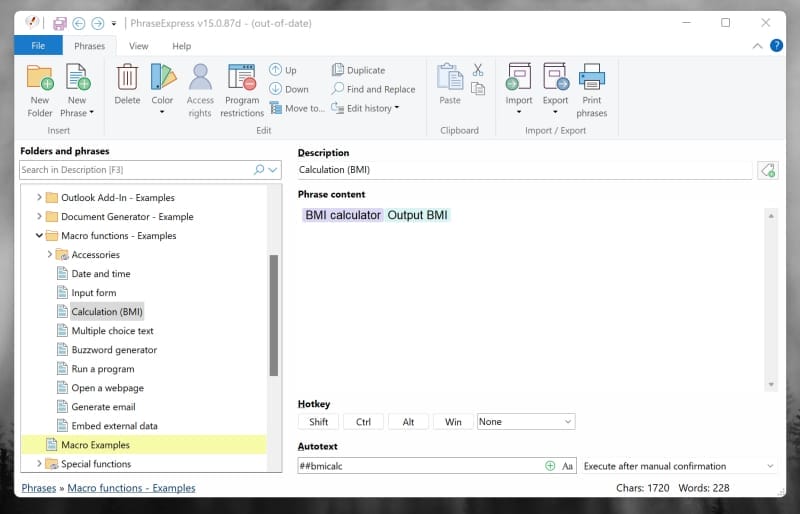Move phrase Down

click(x=289, y=89)
